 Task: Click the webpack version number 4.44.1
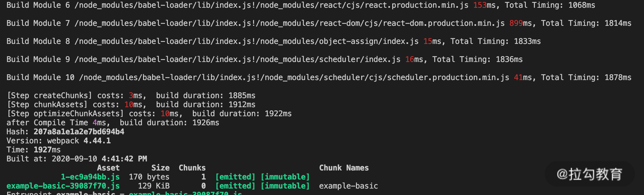click(x=97, y=141)
